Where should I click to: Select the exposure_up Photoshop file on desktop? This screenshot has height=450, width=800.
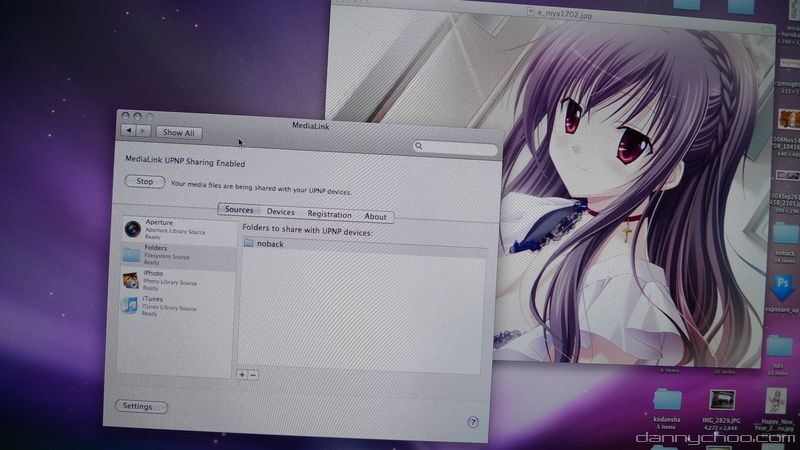pos(783,288)
